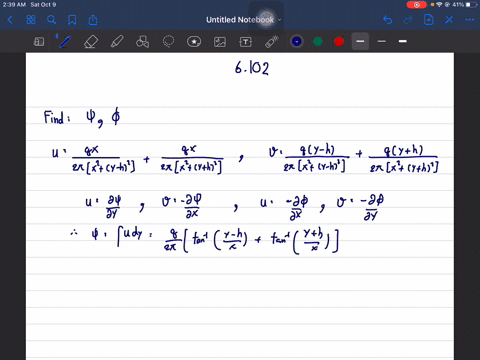Viewport: 480px width, 360px height.
Task: Select the Shapes tool
Action: (x=143, y=42)
